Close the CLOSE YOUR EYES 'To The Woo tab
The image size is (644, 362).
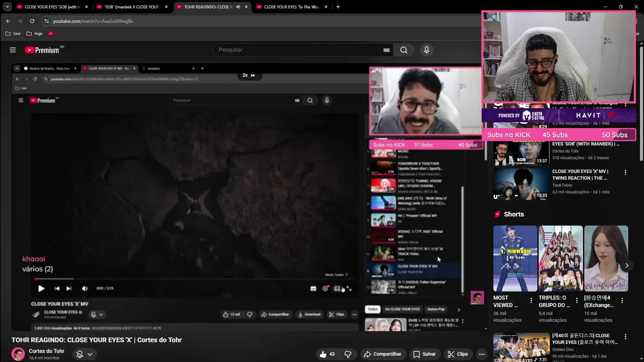(326, 7)
